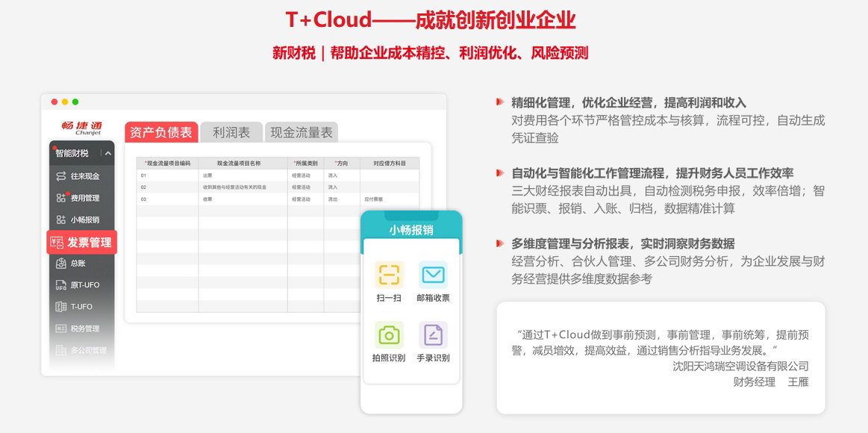The width and height of the screenshot is (868, 433).
Task: Switch to the 资产负债表 tab
Action: 160,132
